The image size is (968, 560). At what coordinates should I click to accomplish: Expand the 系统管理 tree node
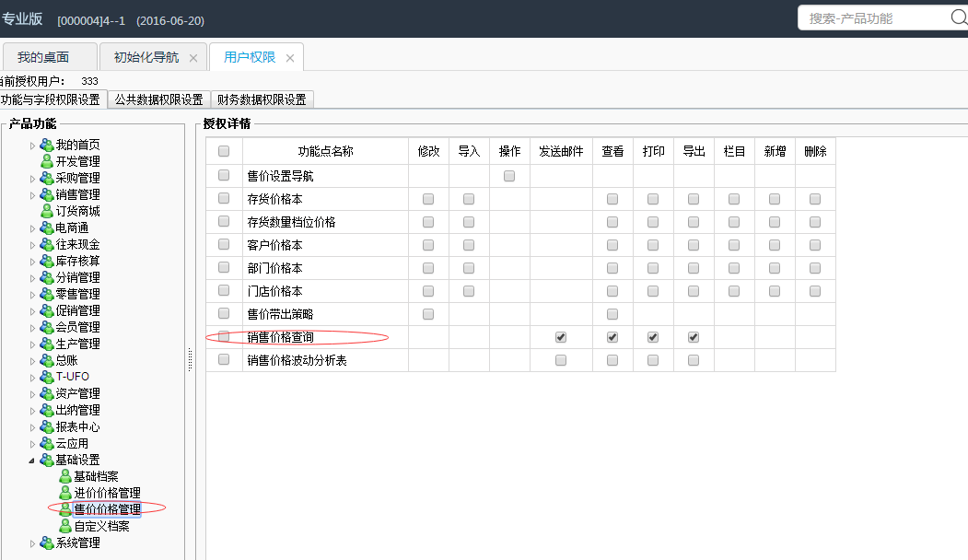(x=33, y=544)
